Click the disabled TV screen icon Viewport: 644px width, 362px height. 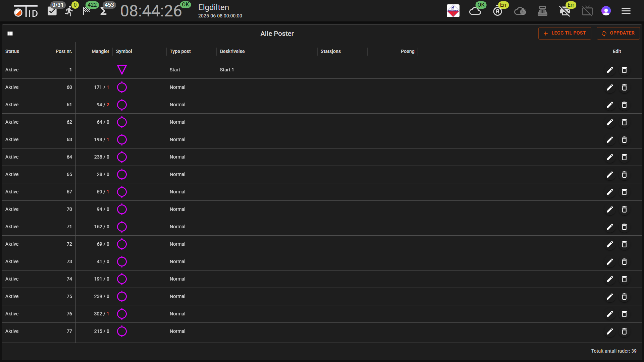[x=587, y=11]
